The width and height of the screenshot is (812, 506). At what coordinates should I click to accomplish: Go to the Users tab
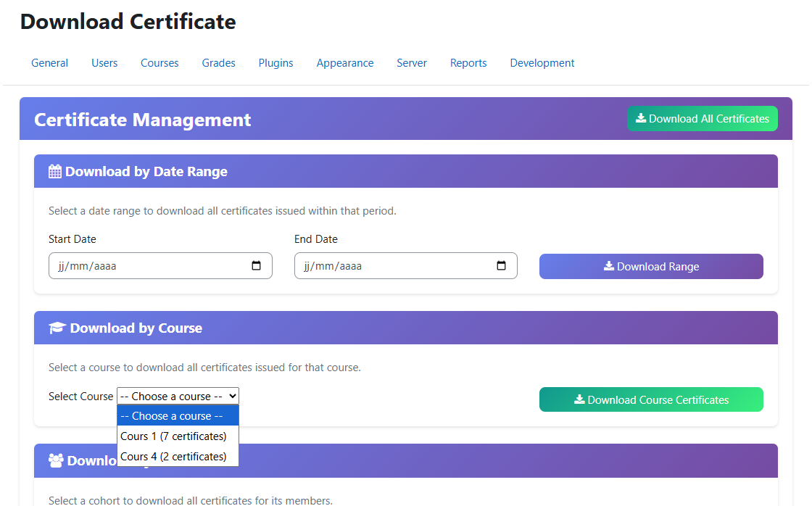tap(104, 63)
